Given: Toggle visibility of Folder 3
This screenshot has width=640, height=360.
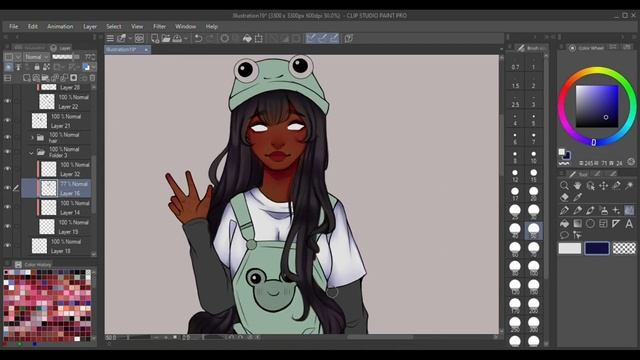Looking at the screenshot, I should coord(7,152).
